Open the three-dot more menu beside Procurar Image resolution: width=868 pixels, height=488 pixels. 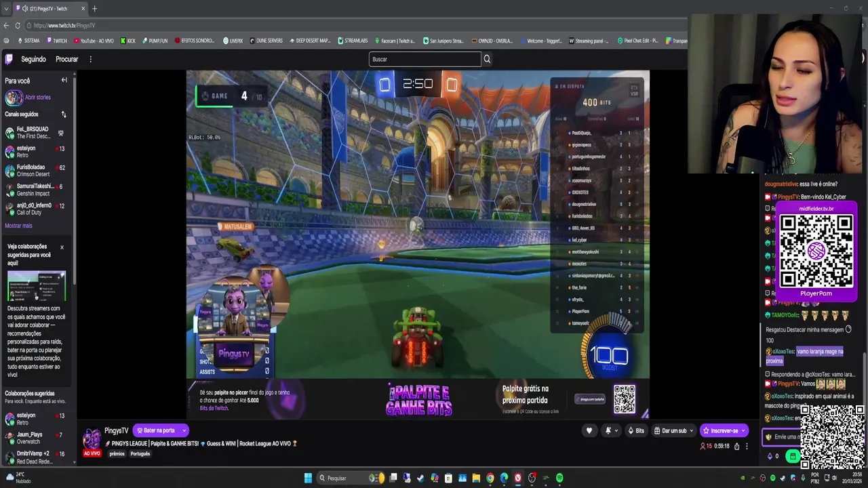[x=90, y=59]
